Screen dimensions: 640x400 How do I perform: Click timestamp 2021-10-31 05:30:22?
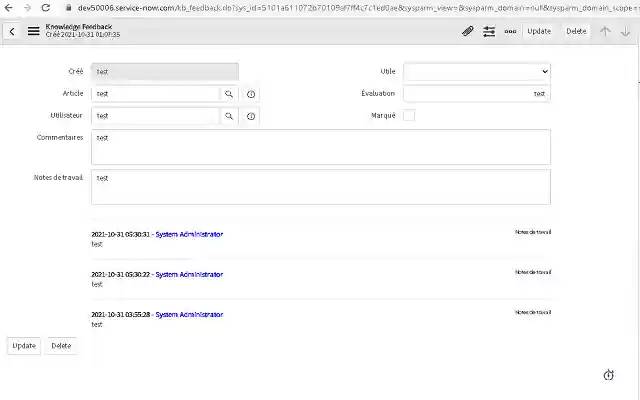120,274
